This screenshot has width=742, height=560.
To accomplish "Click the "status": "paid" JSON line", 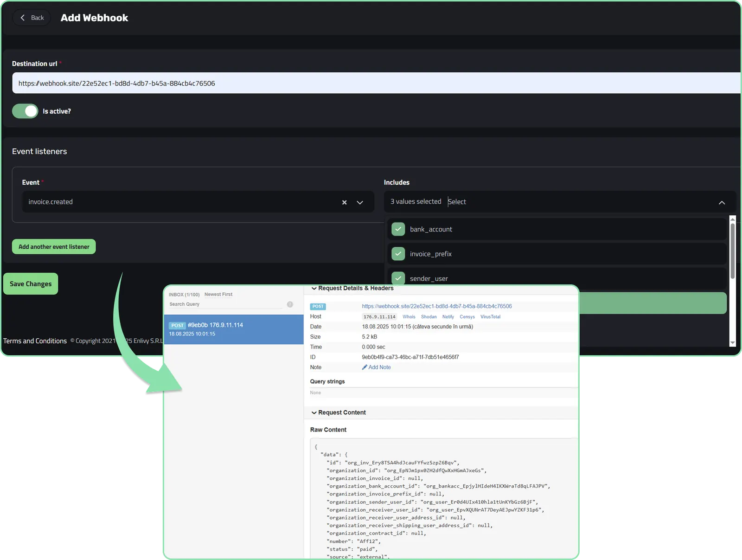I will tap(352, 549).
